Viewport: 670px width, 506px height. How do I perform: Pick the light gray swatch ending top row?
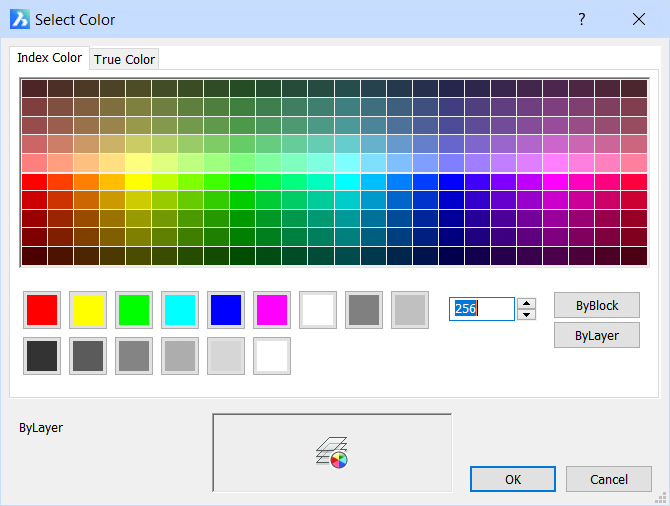(410, 310)
